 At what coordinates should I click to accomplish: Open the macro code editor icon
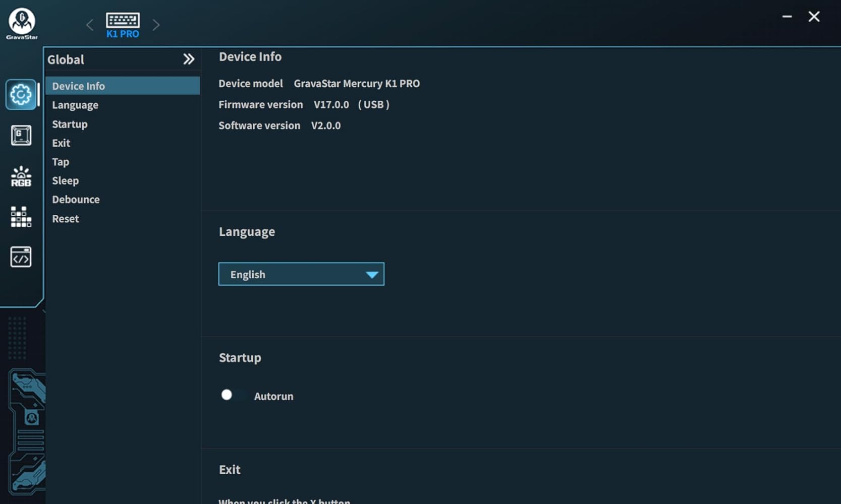click(x=21, y=257)
